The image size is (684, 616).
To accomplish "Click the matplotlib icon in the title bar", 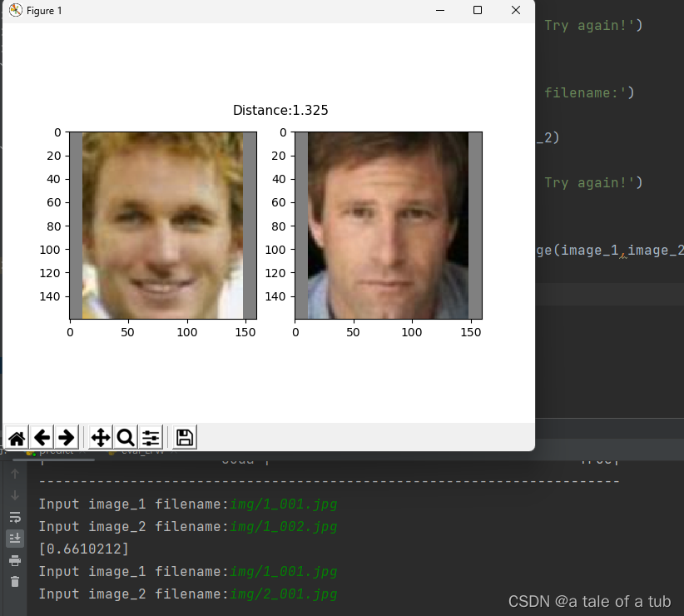I will [x=15, y=10].
